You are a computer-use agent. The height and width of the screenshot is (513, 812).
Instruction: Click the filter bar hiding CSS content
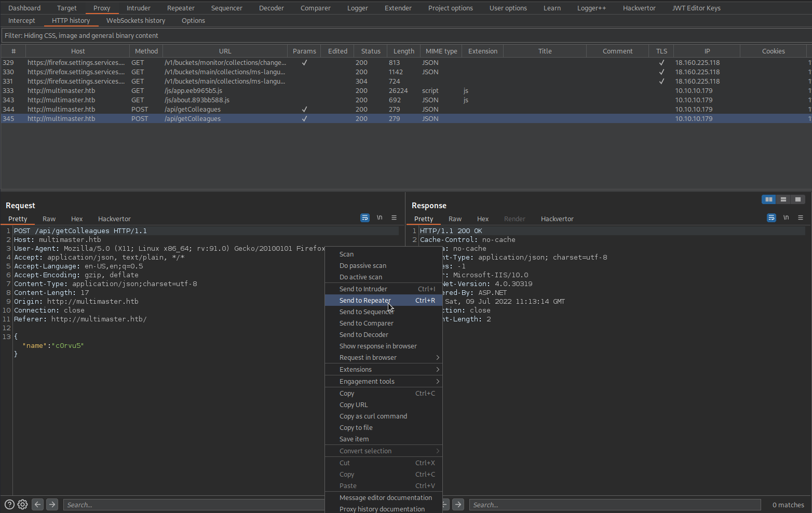pyautogui.click(x=406, y=35)
